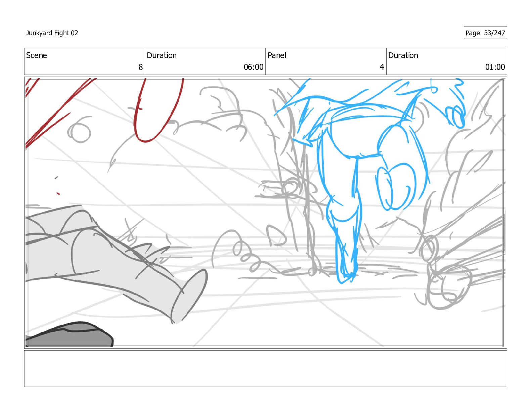The height and width of the screenshot is (411, 532).
Task: Click the 'Page 33/247' page number box
Action: click(485, 33)
